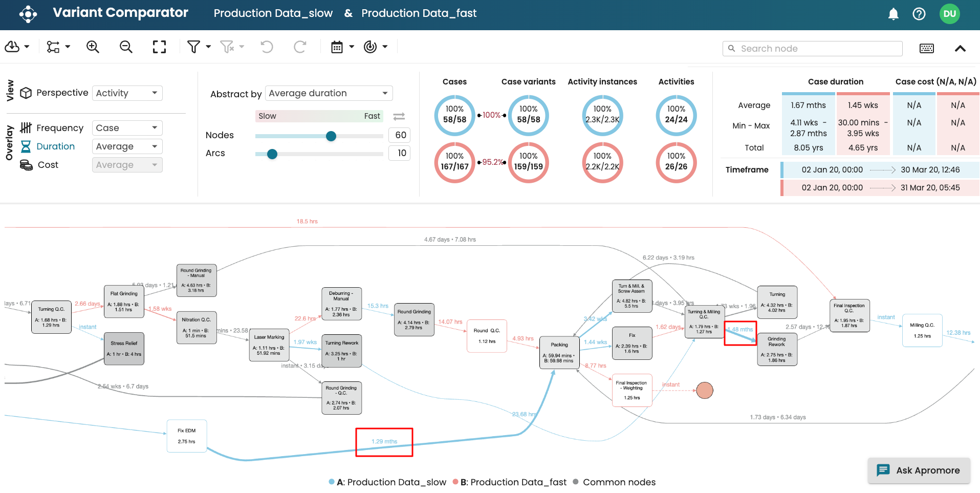
Task: Open the Ask Apromore chat
Action: click(x=919, y=470)
